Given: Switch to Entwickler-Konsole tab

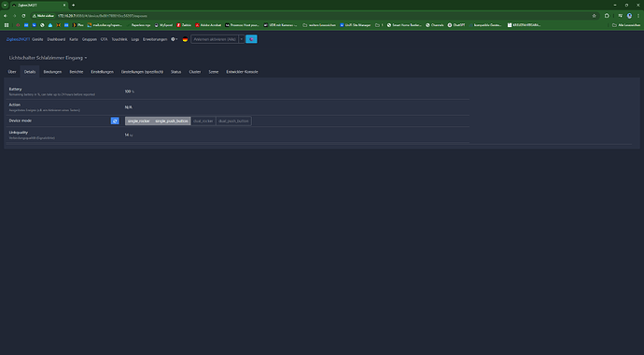Looking at the screenshot, I should coord(242,72).
